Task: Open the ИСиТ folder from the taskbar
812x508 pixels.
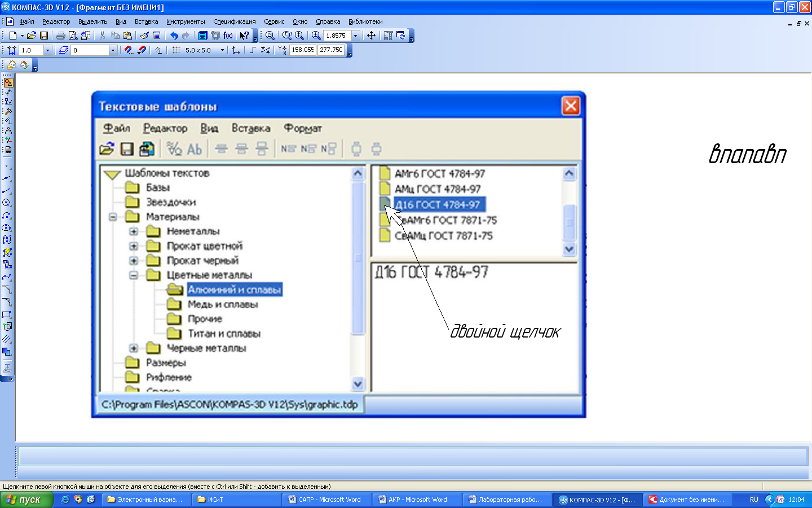Action: (236, 500)
